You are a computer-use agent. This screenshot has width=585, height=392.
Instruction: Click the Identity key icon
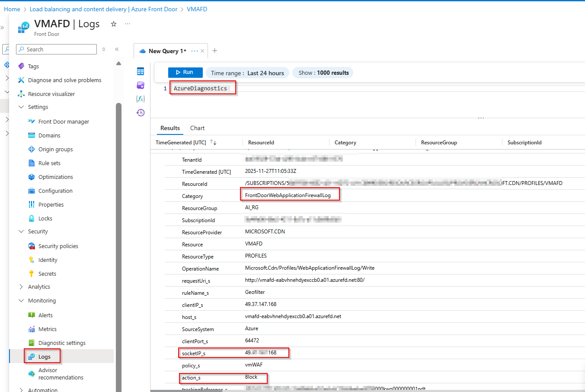tap(32, 260)
